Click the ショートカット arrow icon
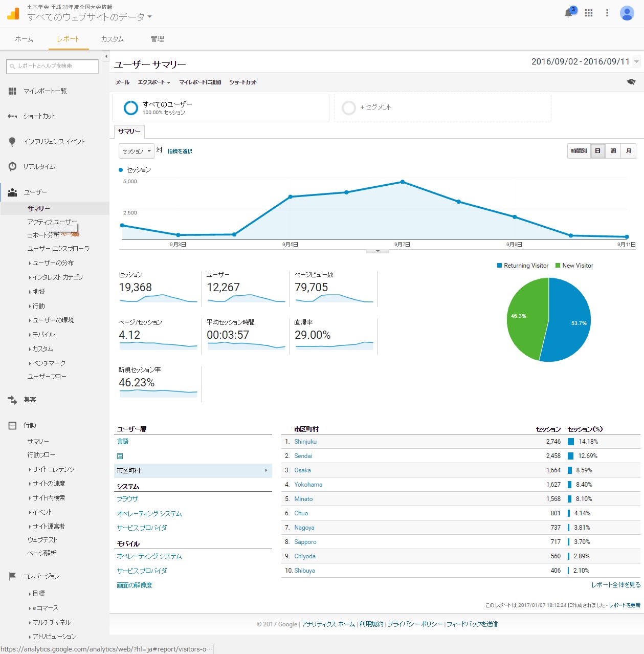644x654 pixels. coord(12,116)
